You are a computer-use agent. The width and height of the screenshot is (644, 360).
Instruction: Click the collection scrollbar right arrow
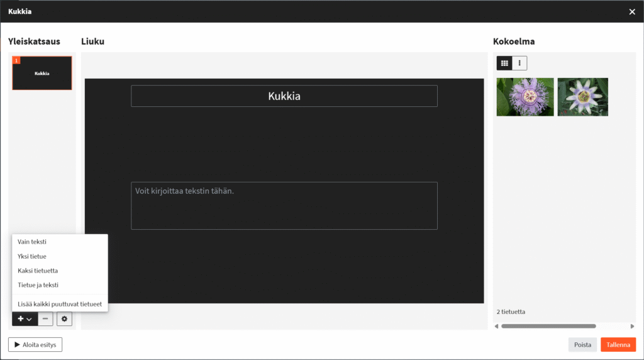pos(632,326)
